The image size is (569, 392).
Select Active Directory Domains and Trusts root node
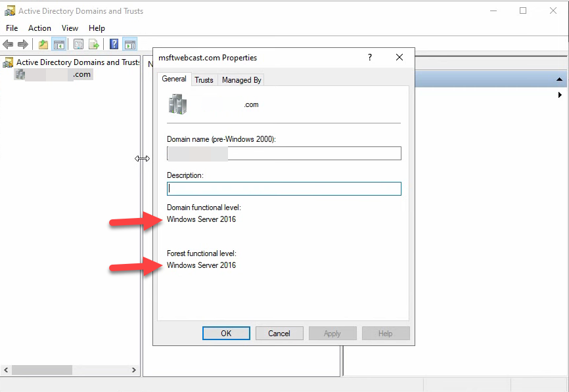78,62
